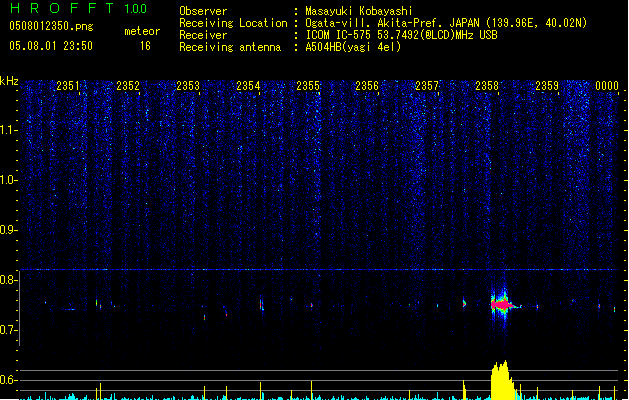629x400 pixels.
Task: Click the 2356 time marker
Action: (367, 86)
